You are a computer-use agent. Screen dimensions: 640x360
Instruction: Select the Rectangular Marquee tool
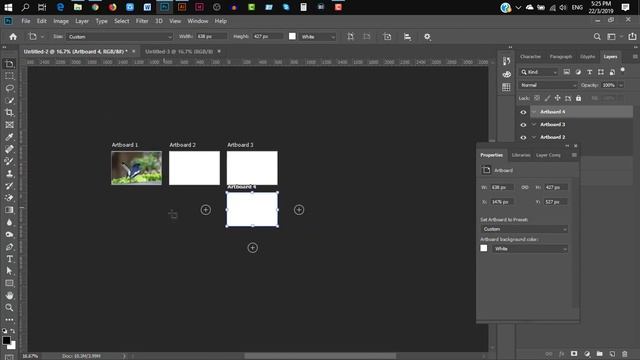click(9, 76)
